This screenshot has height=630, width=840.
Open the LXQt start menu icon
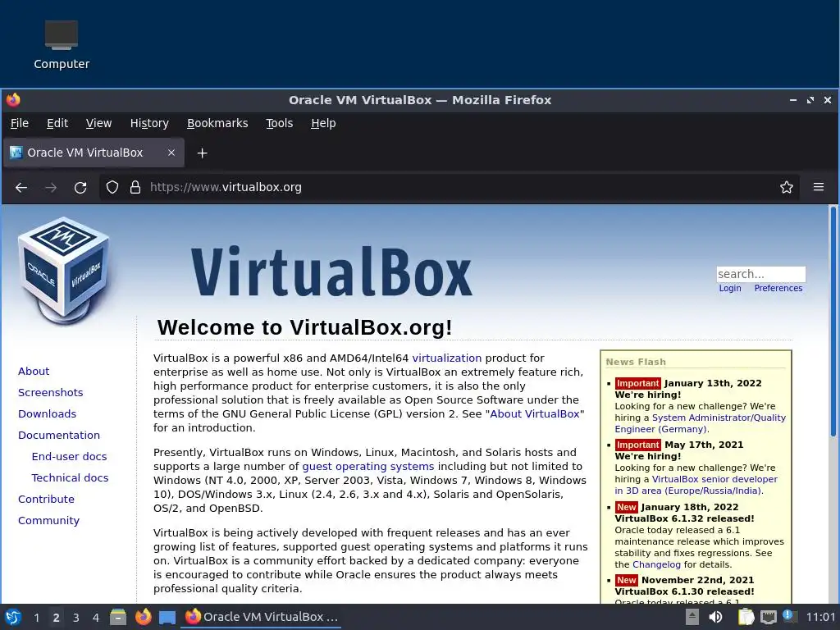pyautogui.click(x=13, y=617)
